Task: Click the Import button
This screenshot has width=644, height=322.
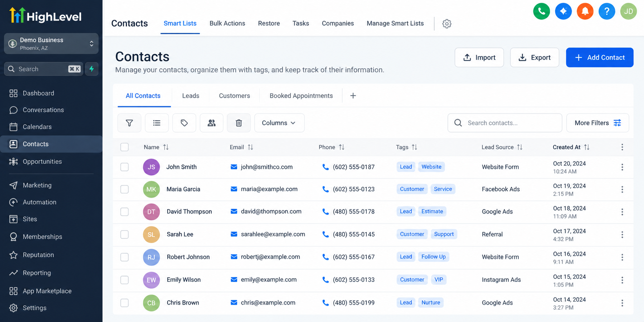Action: pos(479,57)
